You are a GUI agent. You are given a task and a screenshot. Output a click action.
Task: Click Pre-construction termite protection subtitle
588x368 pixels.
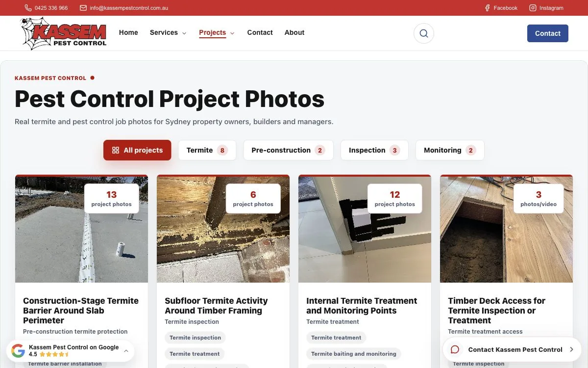(75, 332)
